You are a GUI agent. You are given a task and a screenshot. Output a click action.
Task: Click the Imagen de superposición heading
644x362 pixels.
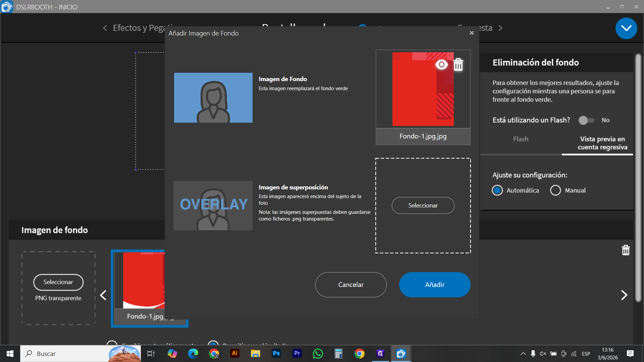[293, 187]
